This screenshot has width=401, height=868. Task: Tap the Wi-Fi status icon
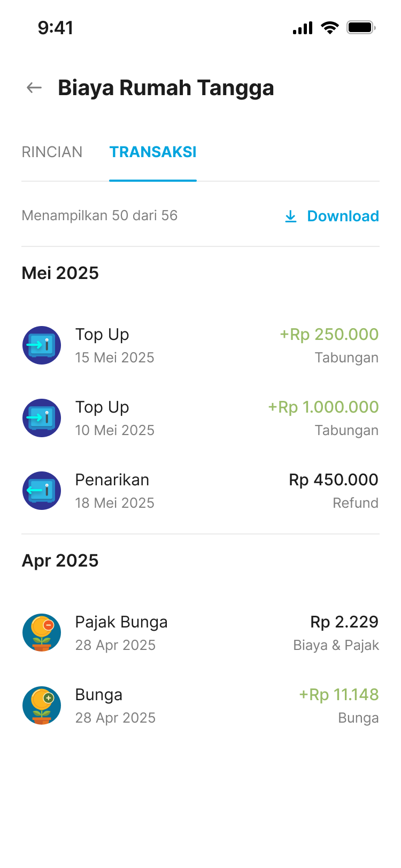pos(330,28)
